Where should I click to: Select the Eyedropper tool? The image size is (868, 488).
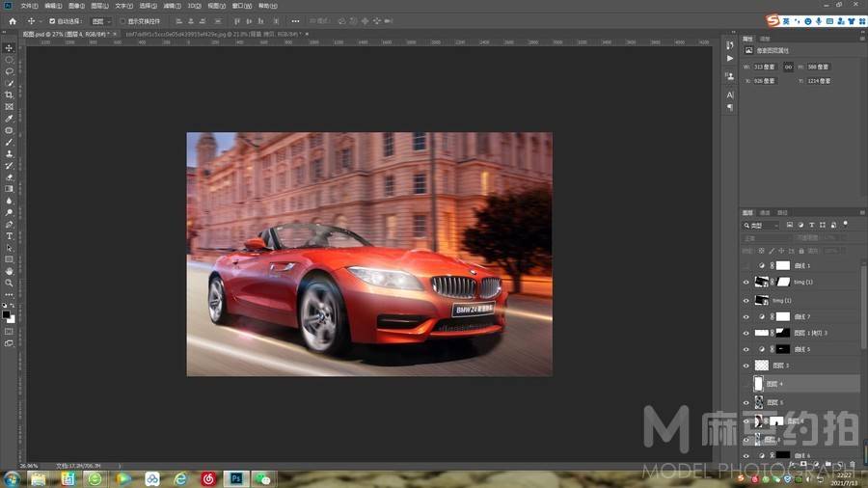click(9, 119)
